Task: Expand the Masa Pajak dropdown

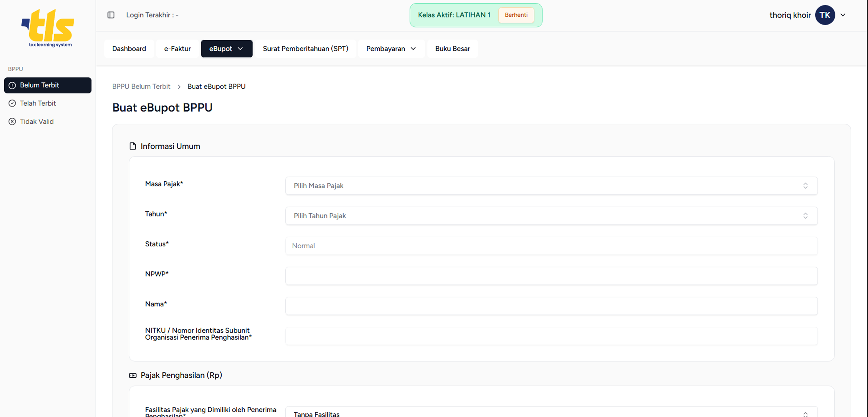Action: (x=551, y=186)
